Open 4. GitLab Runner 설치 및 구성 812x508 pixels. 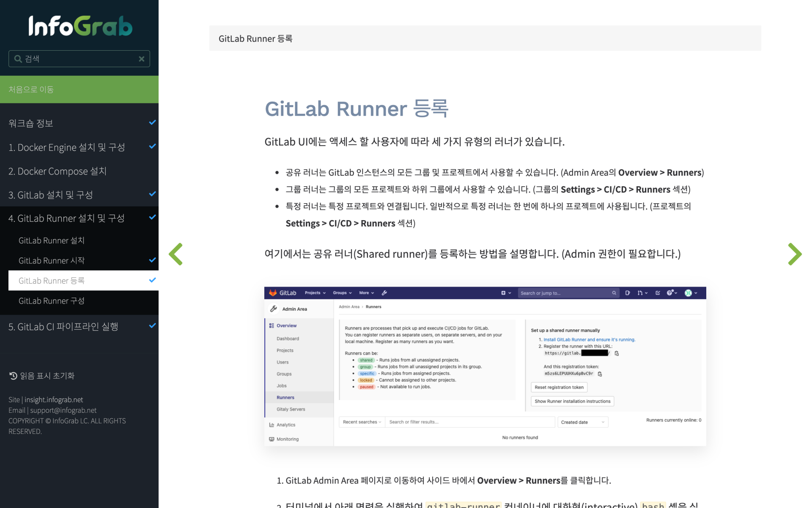click(66, 218)
